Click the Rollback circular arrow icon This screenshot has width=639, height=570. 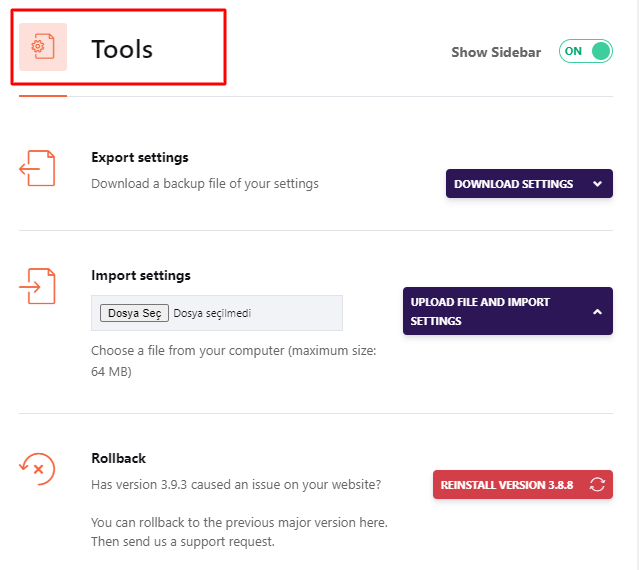pyautogui.click(x=37, y=469)
